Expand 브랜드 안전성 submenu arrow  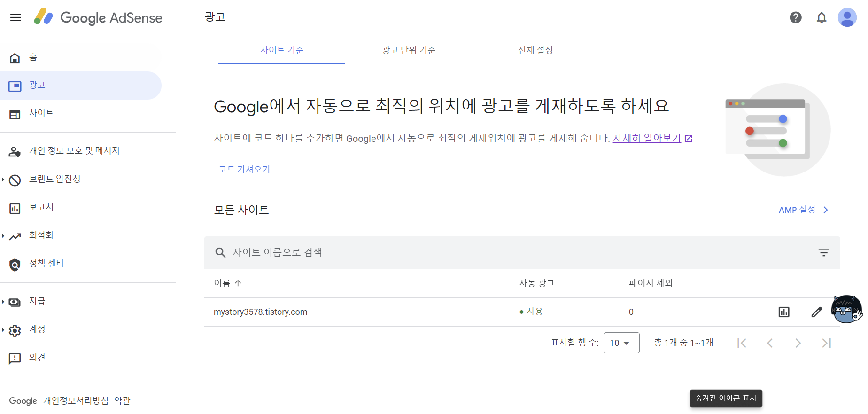[x=3, y=179]
